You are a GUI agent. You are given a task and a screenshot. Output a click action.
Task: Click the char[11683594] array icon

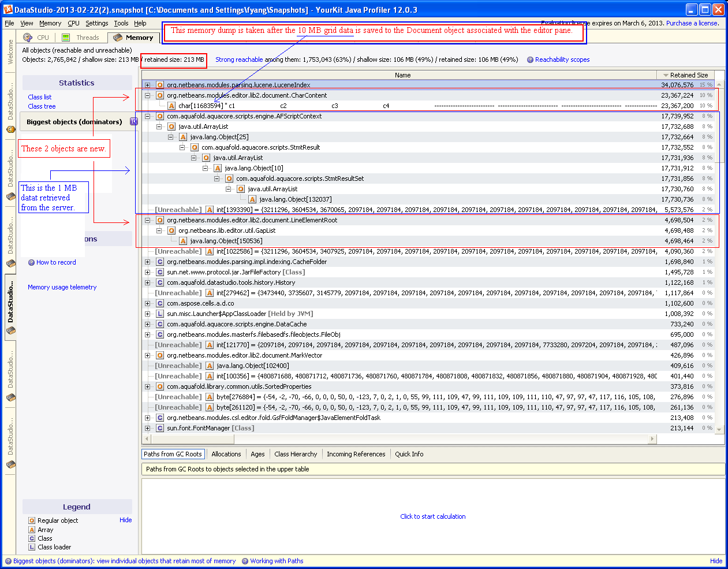[x=171, y=106]
